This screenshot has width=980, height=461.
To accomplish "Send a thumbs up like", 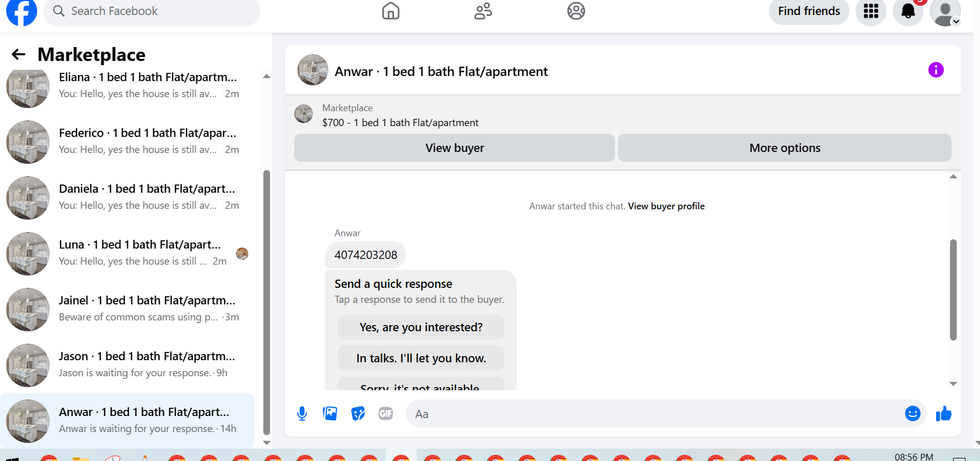I will pyautogui.click(x=944, y=413).
